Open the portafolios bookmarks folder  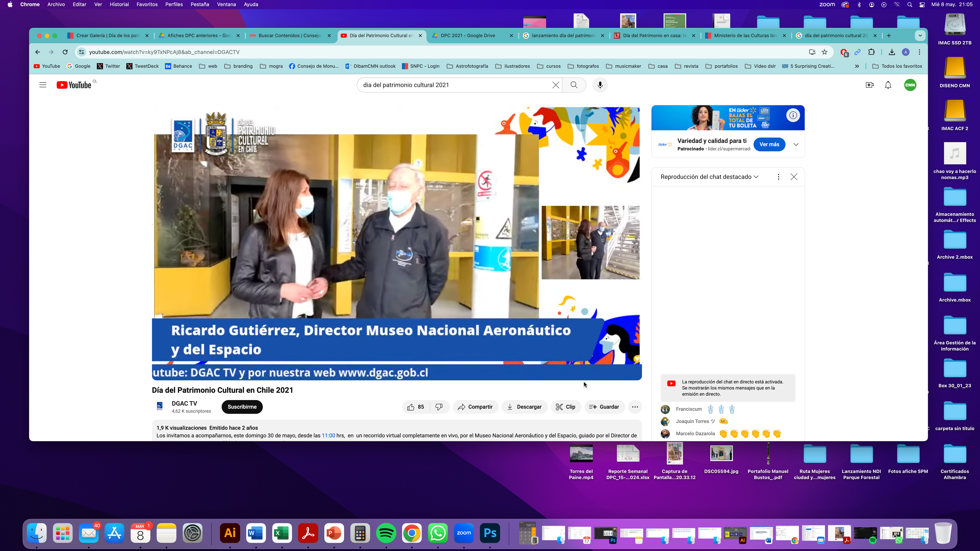coord(722,66)
